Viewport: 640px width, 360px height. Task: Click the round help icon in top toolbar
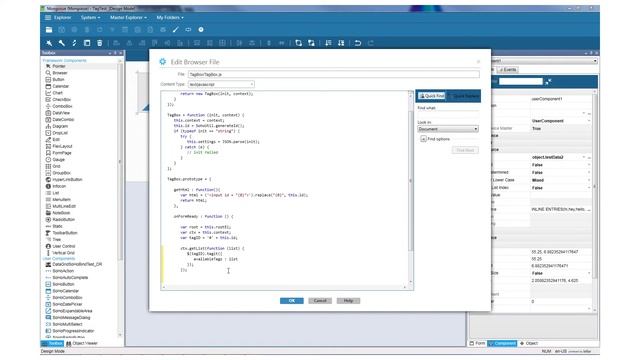coord(201,30)
